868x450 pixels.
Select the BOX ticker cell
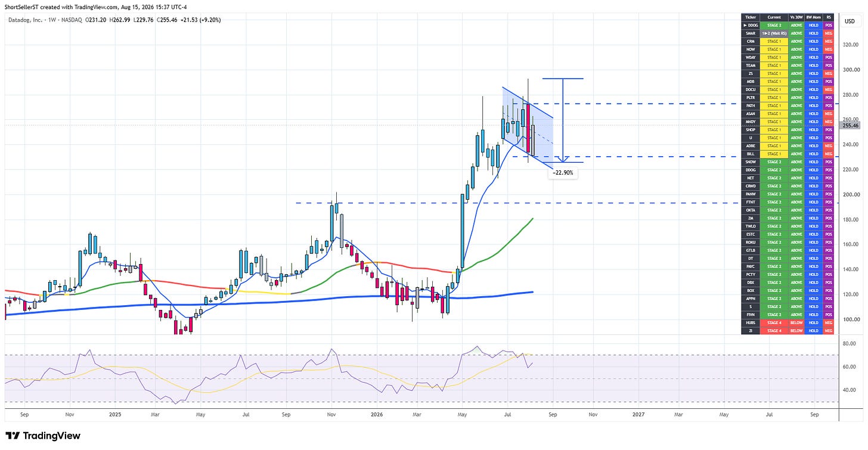751,291
